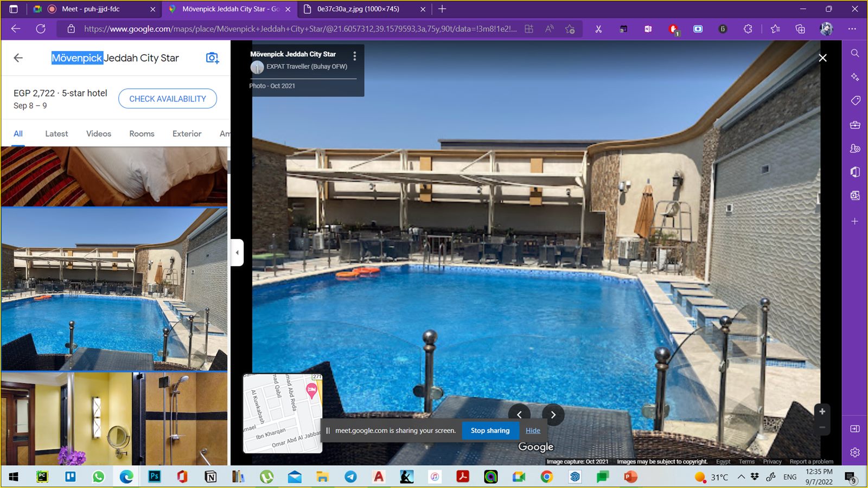Zoom out of the photo
The height and width of the screenshot is (488, 868).
(822, 427)
